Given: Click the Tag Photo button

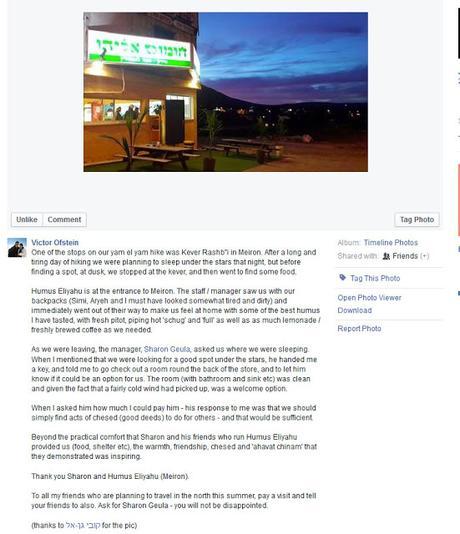Looking at the screenshot, I should 417,220.
